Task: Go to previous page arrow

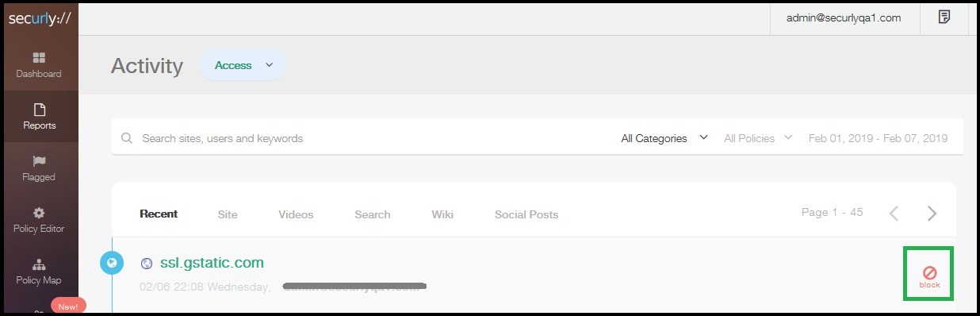Action: (894, 213)
